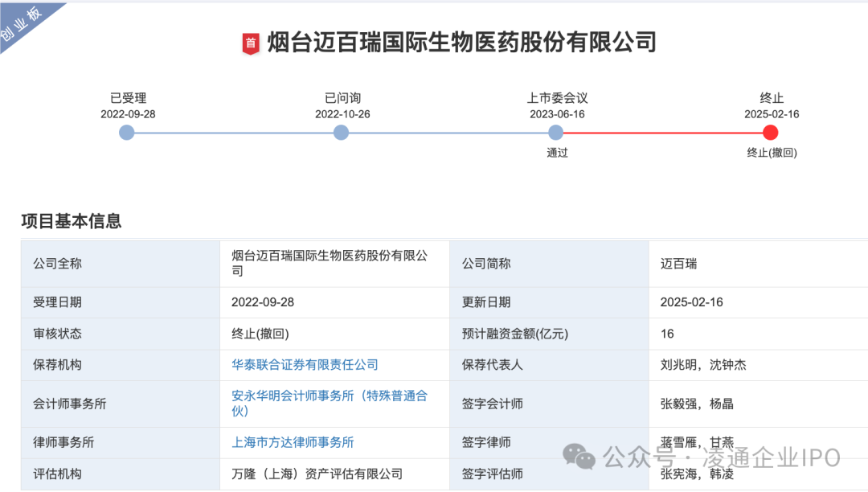Open the 华泰联合证券有限责任公司 sponsor link
This screenshot has width=868, height=492.
point(305,365)
